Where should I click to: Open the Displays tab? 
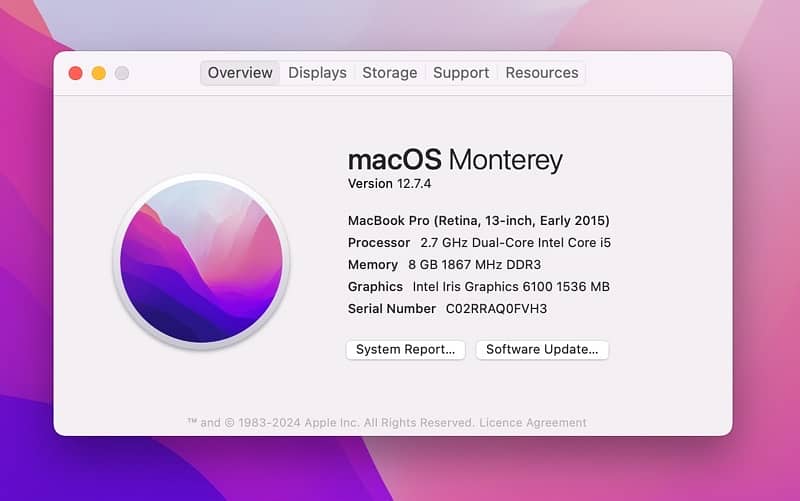pos(317,73)
